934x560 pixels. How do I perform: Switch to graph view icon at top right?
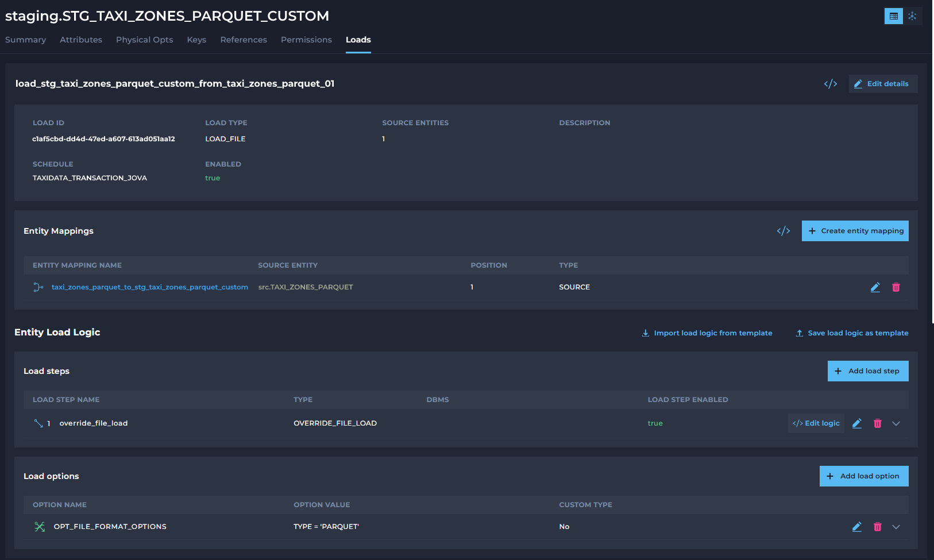point(913,16)
